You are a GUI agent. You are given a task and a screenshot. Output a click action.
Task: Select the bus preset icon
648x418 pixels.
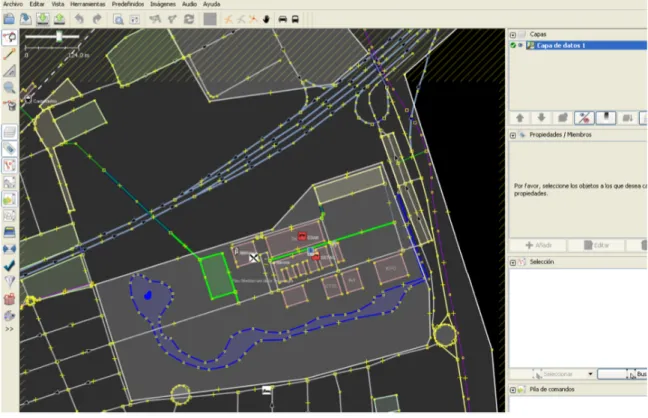[x=295, y=19]
